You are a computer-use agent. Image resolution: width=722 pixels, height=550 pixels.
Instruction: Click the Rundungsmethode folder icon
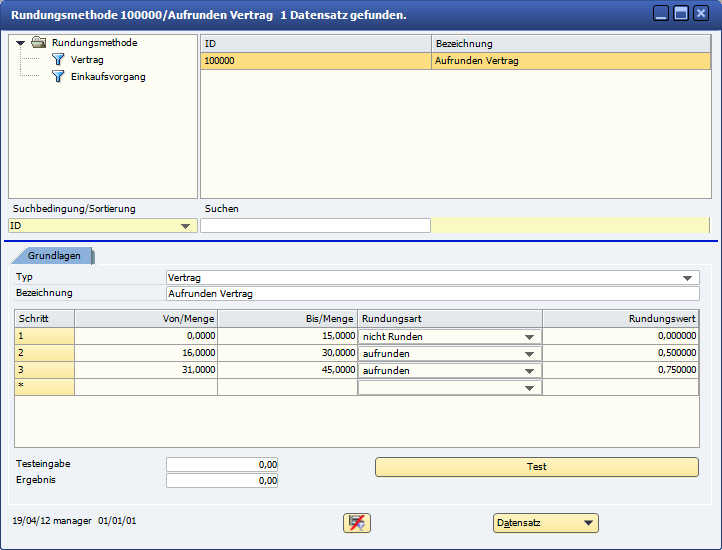coord(39,43)
